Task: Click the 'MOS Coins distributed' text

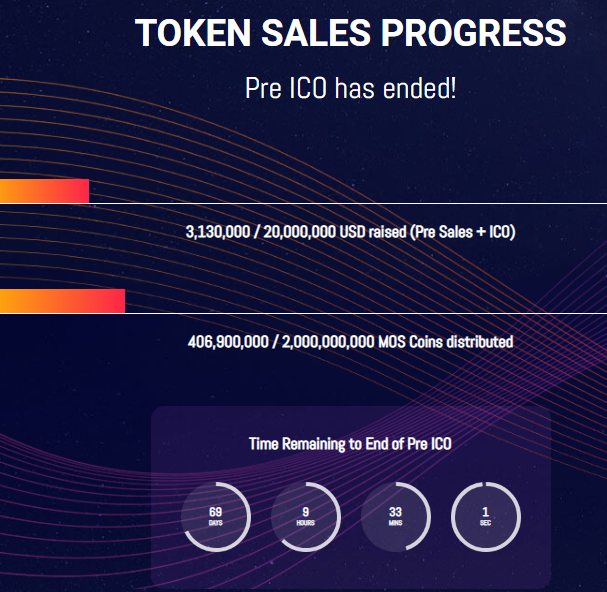Action: point(447,342)
